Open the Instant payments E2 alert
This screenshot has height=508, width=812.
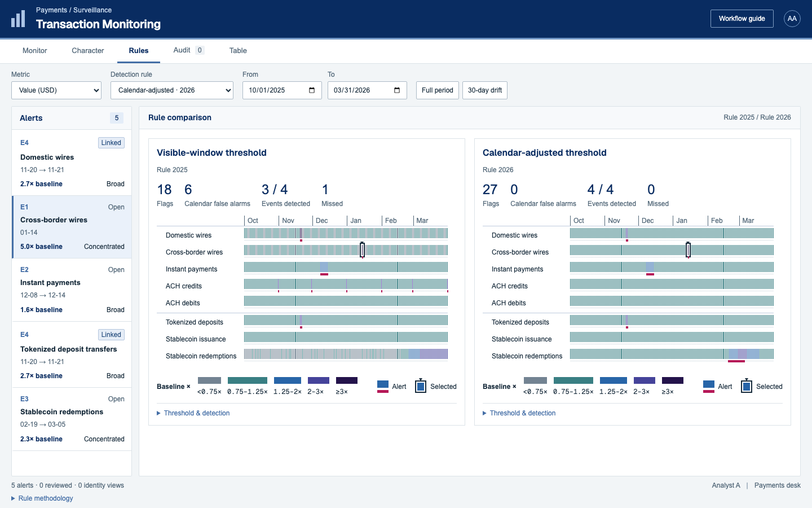72,290
